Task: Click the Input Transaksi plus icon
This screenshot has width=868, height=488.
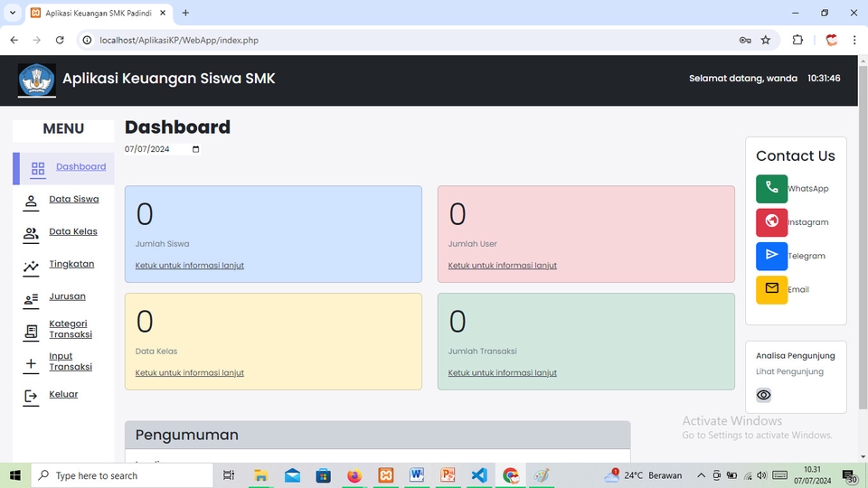Action: click(31, 363)
